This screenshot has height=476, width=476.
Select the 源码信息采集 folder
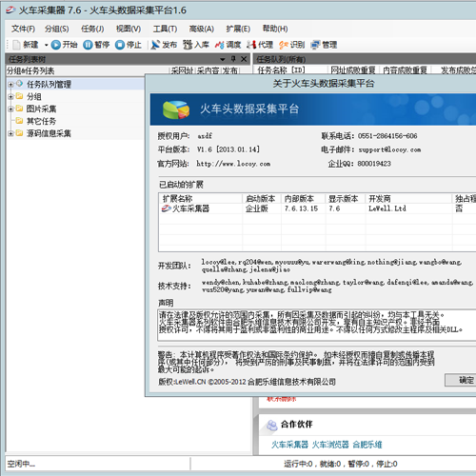coord(49,133)
